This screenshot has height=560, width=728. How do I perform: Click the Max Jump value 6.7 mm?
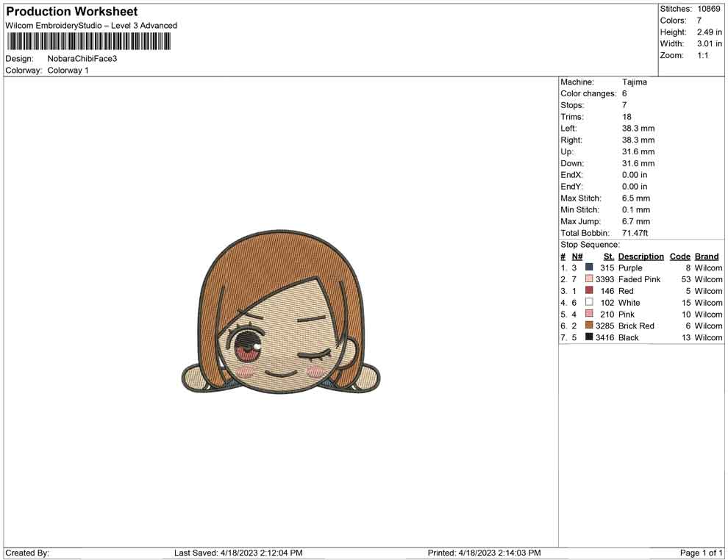click(635, 221)
